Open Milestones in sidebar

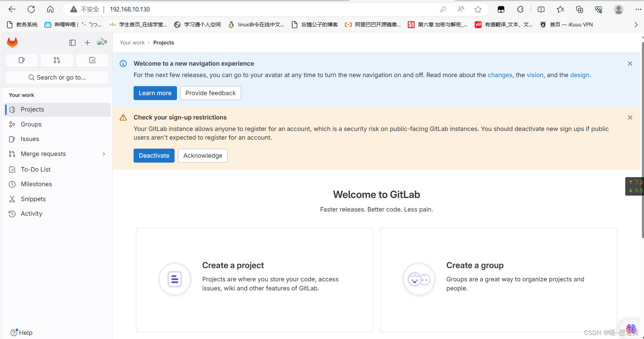coord(58,184)
